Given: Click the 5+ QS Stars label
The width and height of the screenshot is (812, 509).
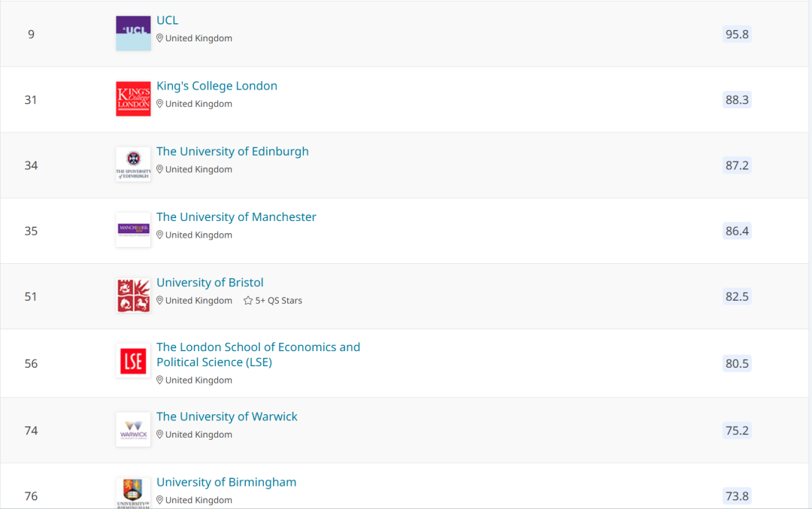Looking at the screenshot, I should pyautogui.click(x=278, y=301).
